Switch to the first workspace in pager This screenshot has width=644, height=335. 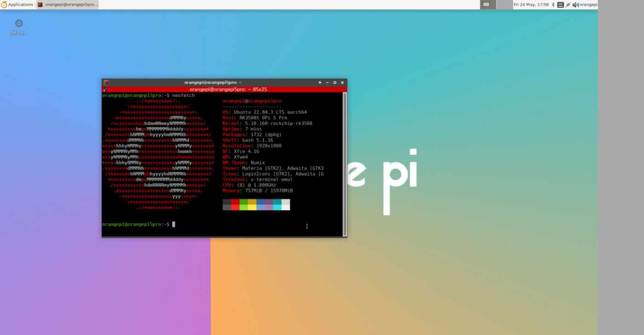coord(488,5)
